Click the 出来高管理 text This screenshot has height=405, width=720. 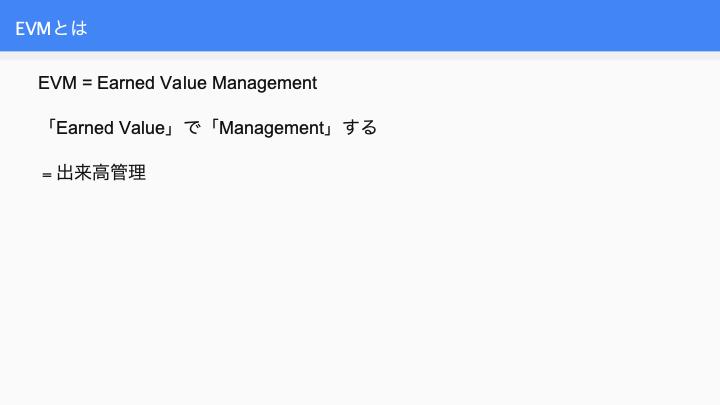coord(101,173)
